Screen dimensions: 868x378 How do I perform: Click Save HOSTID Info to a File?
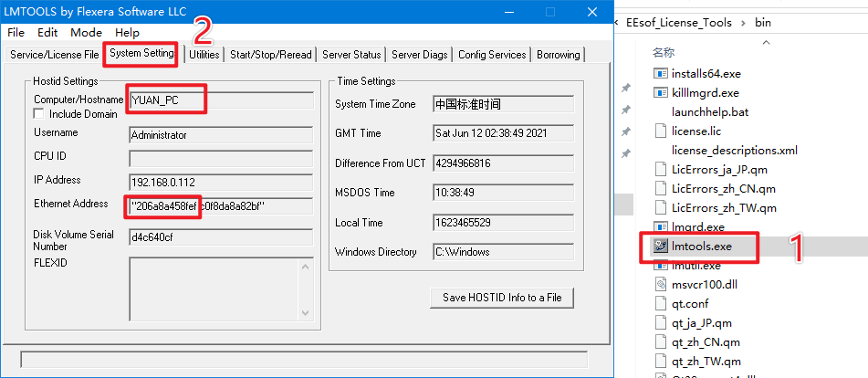coord(502,298)
